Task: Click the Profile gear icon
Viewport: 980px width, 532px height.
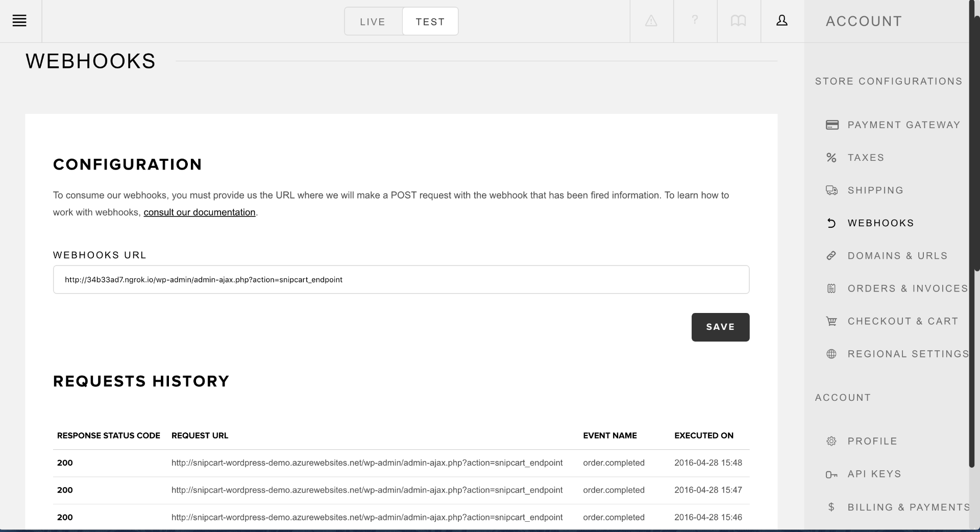Action: [x=831, y=441]
